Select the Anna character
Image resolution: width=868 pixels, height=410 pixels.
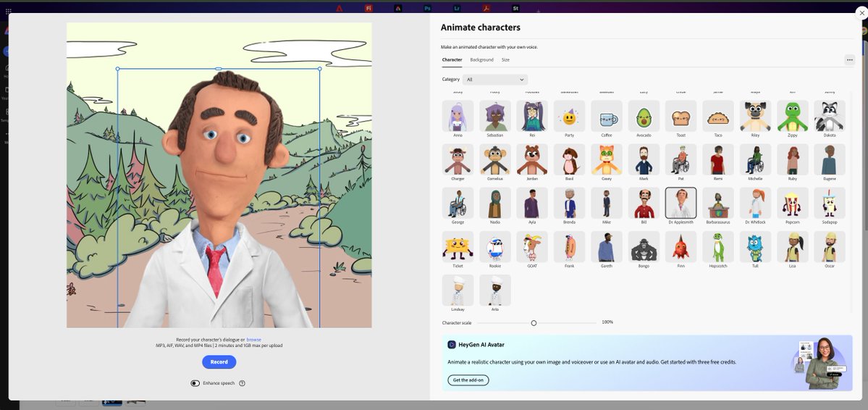[x=458, y=116]
